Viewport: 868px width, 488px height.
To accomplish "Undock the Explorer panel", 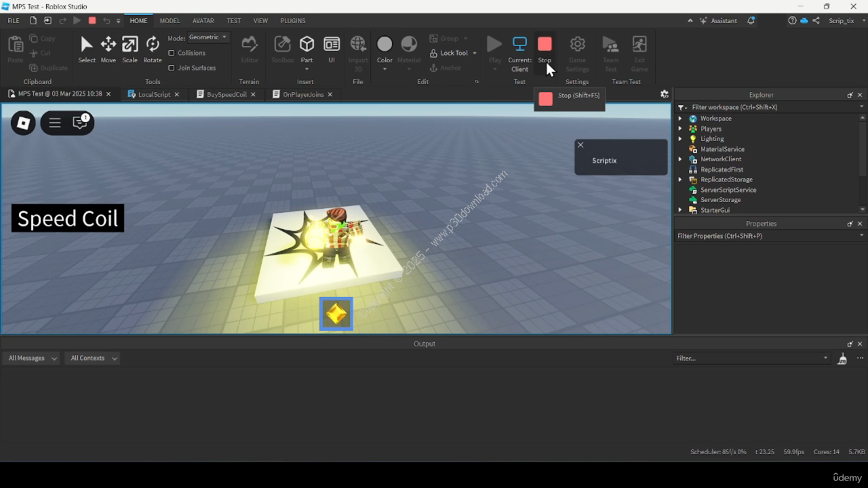I will click(850, 95).
